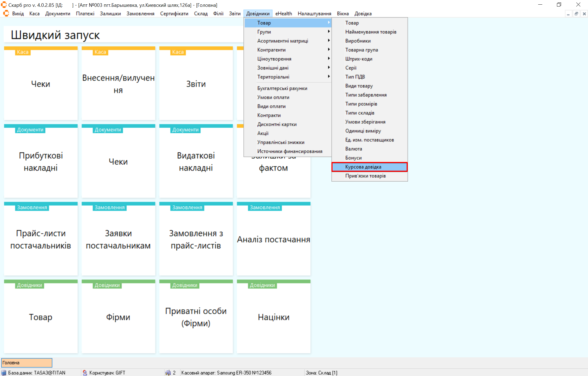The width and height of the screenshot is (588, 376).
Task: Open the Прибуткові накладні tile
Action: coord(41,161)
